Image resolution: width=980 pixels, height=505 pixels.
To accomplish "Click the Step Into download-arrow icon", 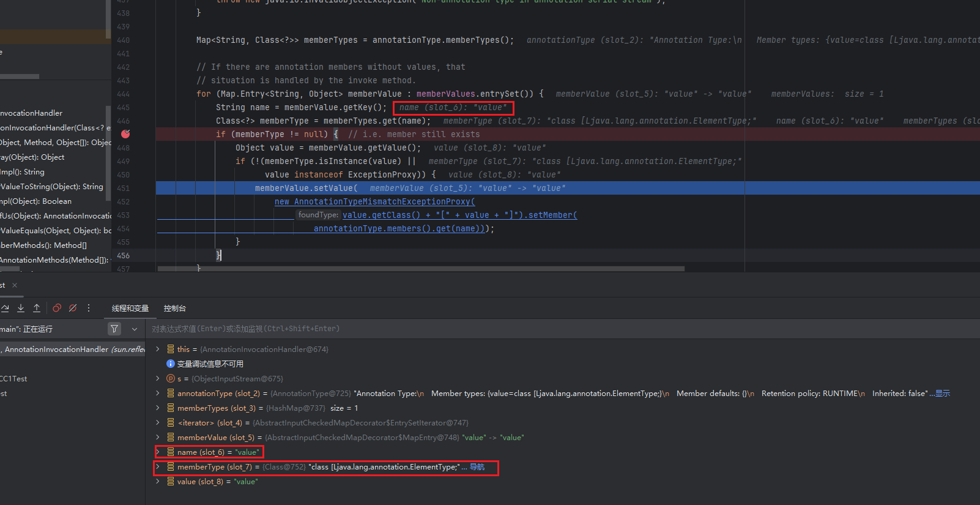I will click(21, 308).
